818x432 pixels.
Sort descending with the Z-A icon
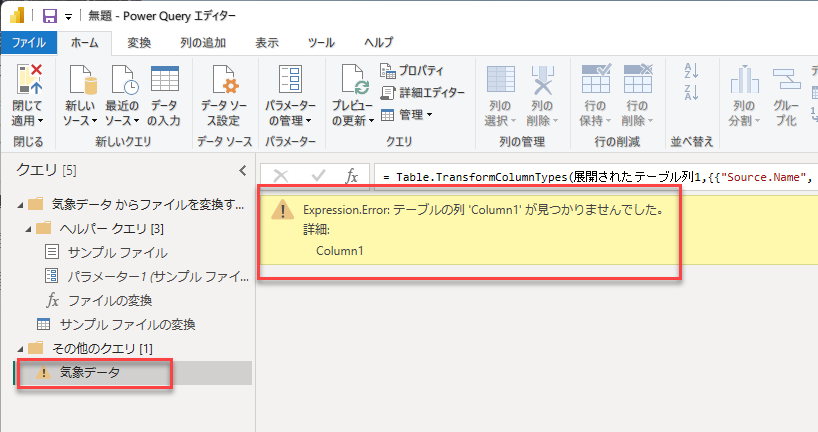[691, 92]
